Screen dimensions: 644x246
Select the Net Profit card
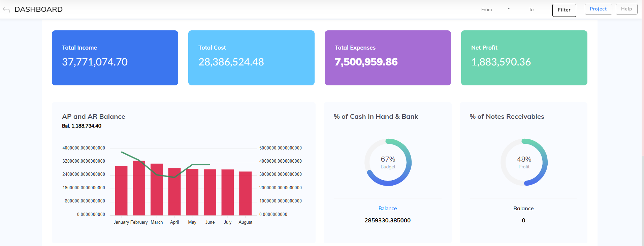(524, 58)
